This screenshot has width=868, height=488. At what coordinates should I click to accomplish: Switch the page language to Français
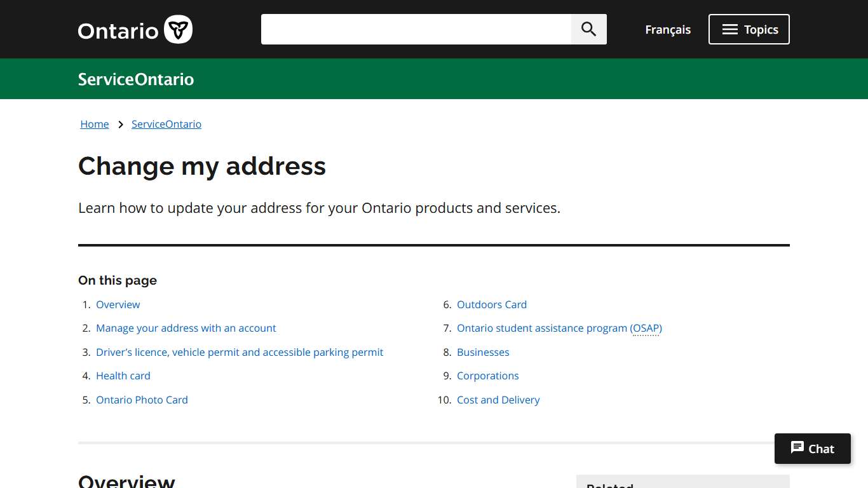click(667, 29)
